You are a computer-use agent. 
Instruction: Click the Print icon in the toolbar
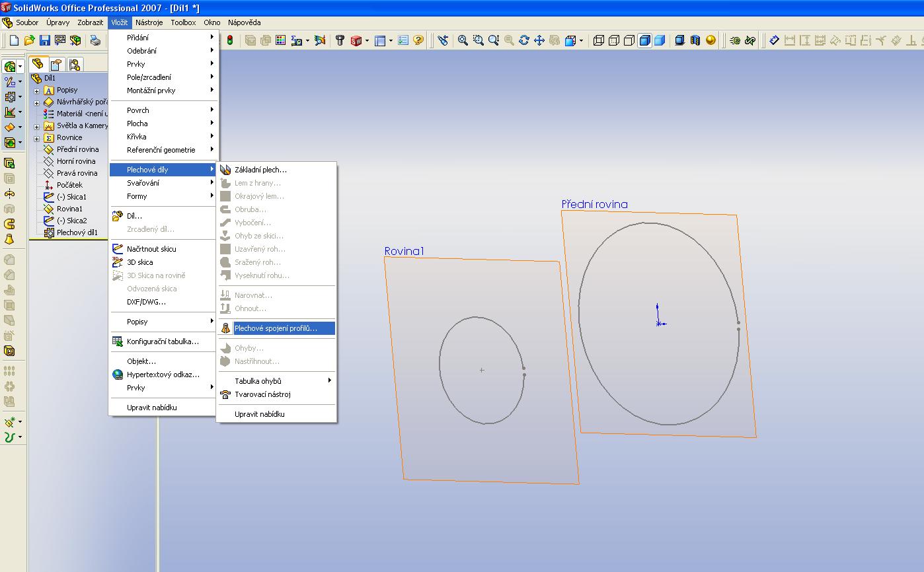click(96, 40)
